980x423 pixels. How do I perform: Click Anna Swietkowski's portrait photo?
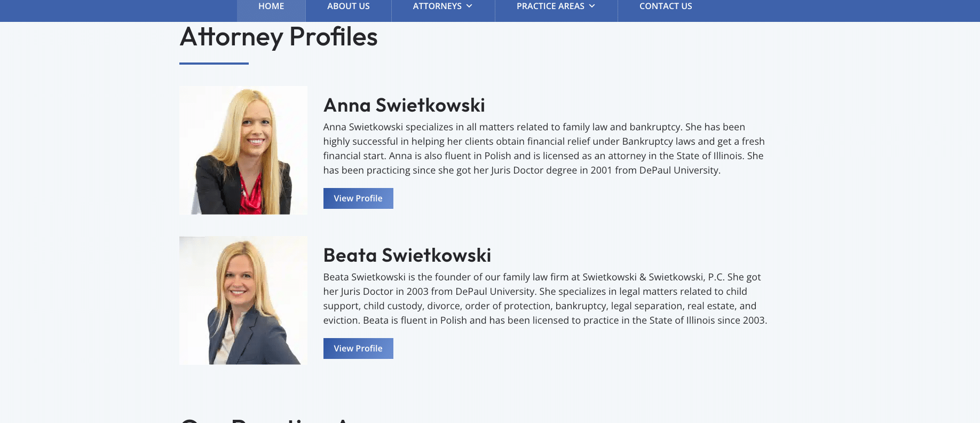[x=243, y=150]
